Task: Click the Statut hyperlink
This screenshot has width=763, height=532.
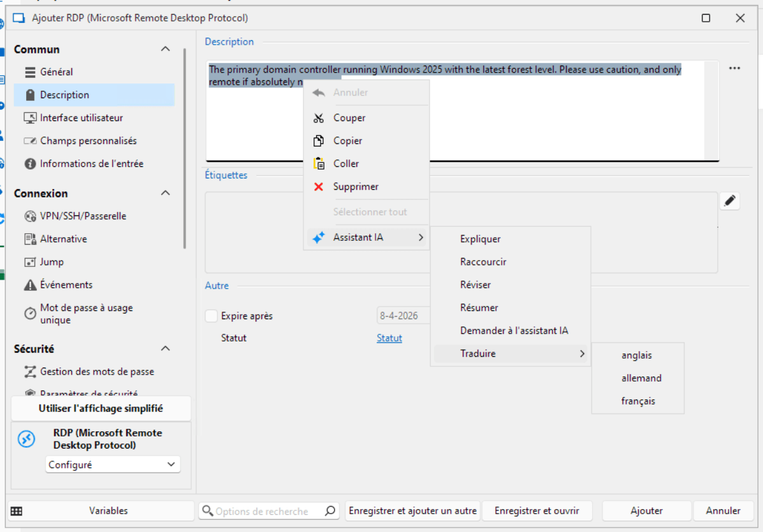Action: point(389,338)
